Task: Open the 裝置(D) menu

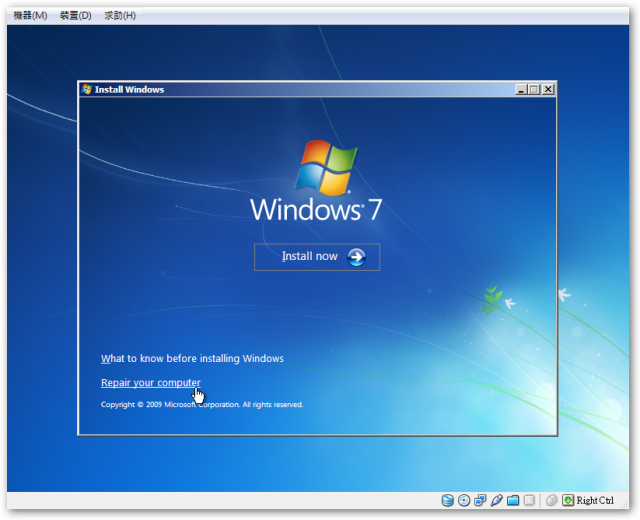Action: (76, 16)
